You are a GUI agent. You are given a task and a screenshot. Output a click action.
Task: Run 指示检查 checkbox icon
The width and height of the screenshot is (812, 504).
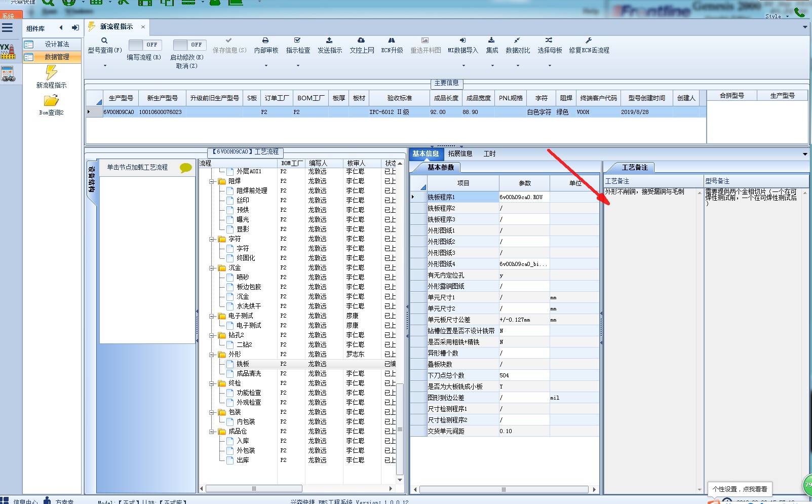click(297, 40)
